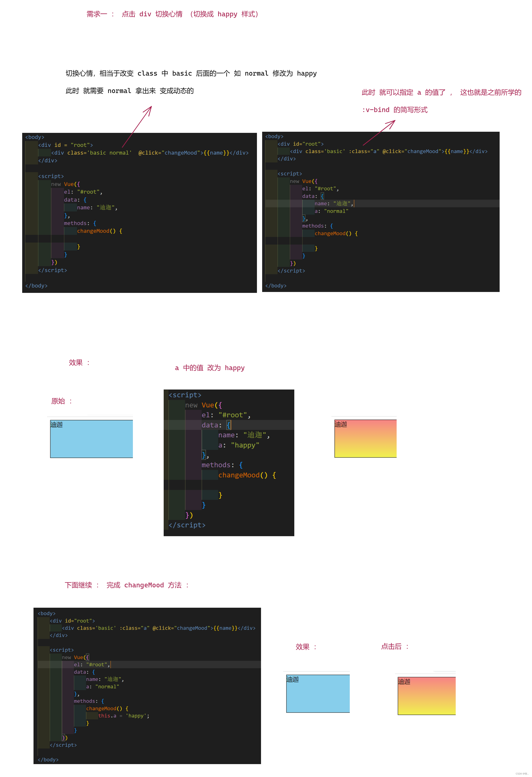Screen dimensions: 532x777
Task: Click the el: "#root" line in the middle snippet
Action: (x=226, y=415)
